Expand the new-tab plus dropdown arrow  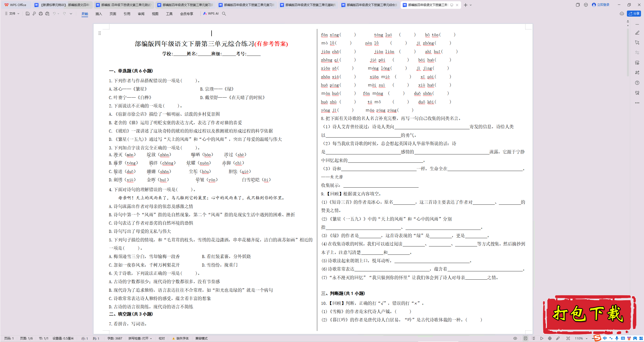(471, 5)
